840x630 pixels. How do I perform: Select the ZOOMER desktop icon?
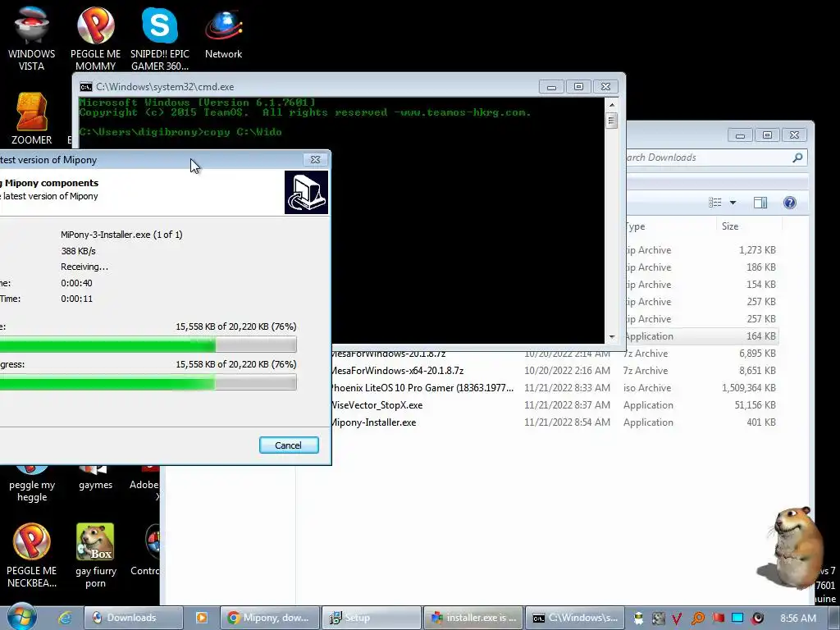point(31,119)
